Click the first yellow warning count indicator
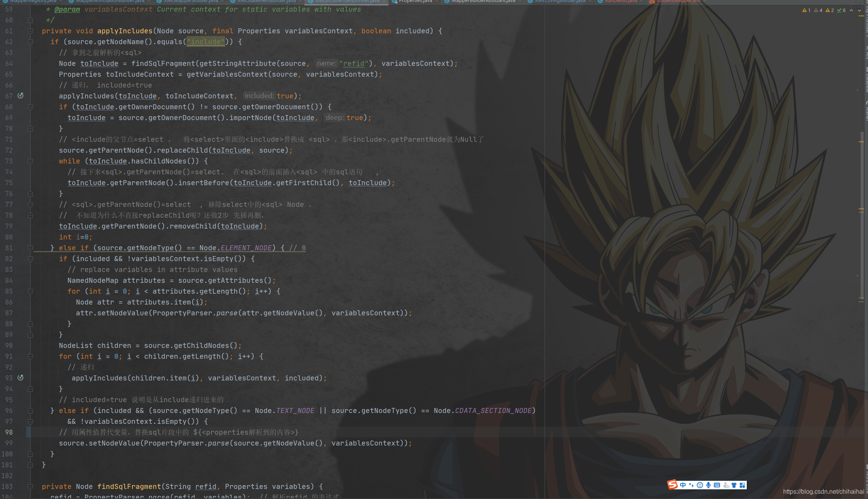This screenshot has width=868, height=499. [806, 10]
